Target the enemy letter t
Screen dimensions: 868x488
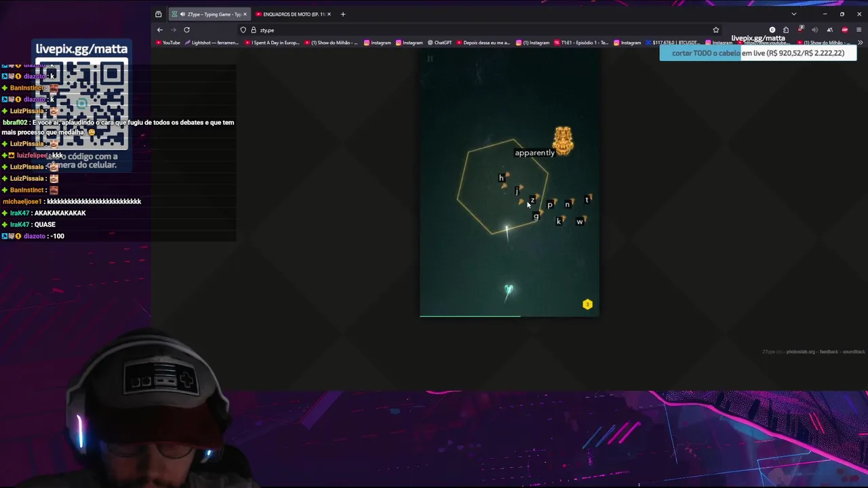[587, 200]
